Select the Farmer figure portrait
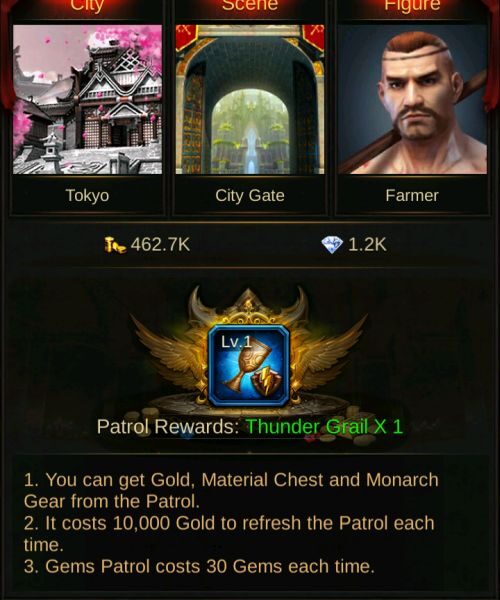The width and height of the screenshot is (500, 600). coord(412,99)
